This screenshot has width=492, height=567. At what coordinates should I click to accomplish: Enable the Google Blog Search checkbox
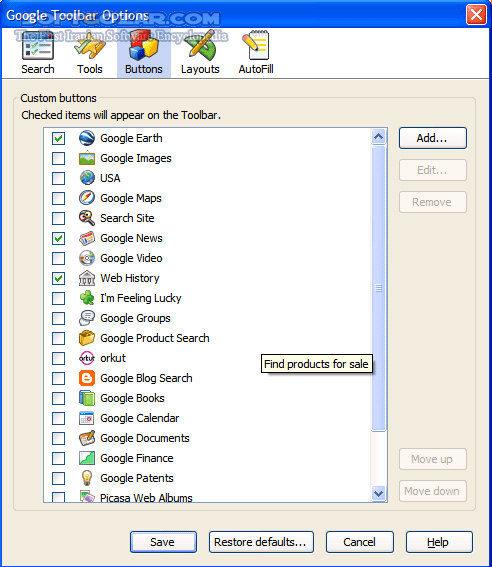pos(59,378)
